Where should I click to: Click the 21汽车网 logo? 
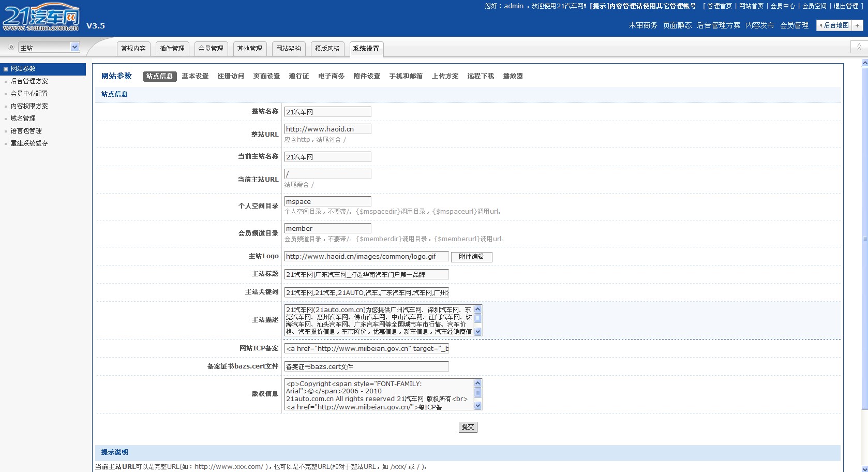(x=41, y=17)
